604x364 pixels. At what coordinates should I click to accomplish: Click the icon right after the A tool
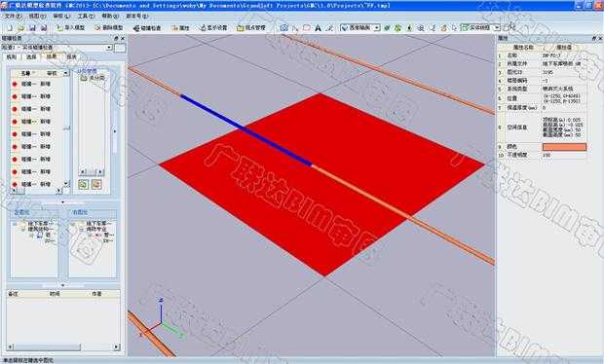click(x=329, y=27)
